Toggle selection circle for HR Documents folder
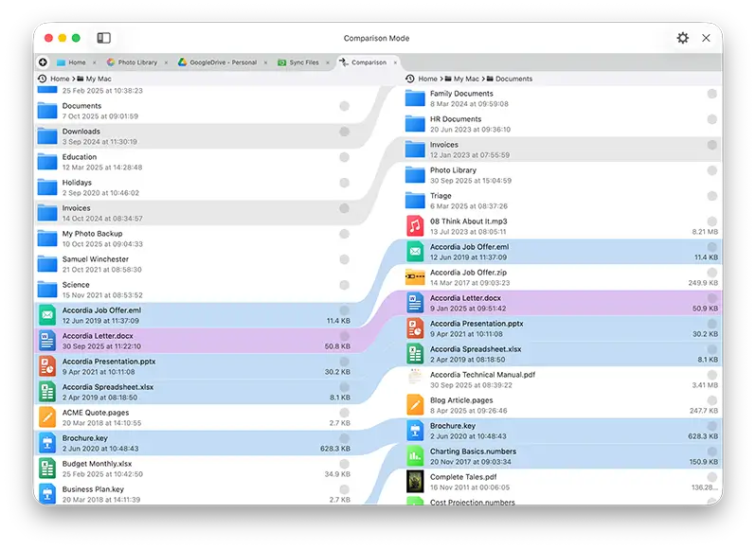This screenshot has height=549, width=756. click(x=711, y=119)
